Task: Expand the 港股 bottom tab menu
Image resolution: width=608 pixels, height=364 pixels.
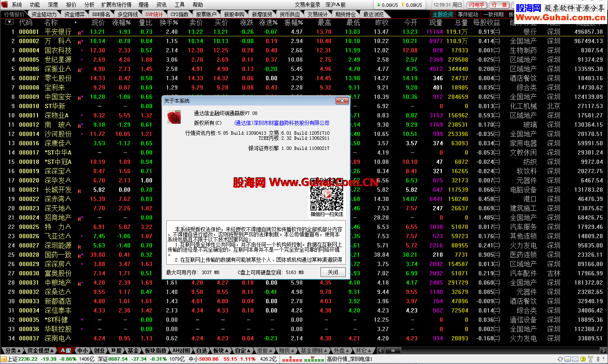Action: (265, 350)
